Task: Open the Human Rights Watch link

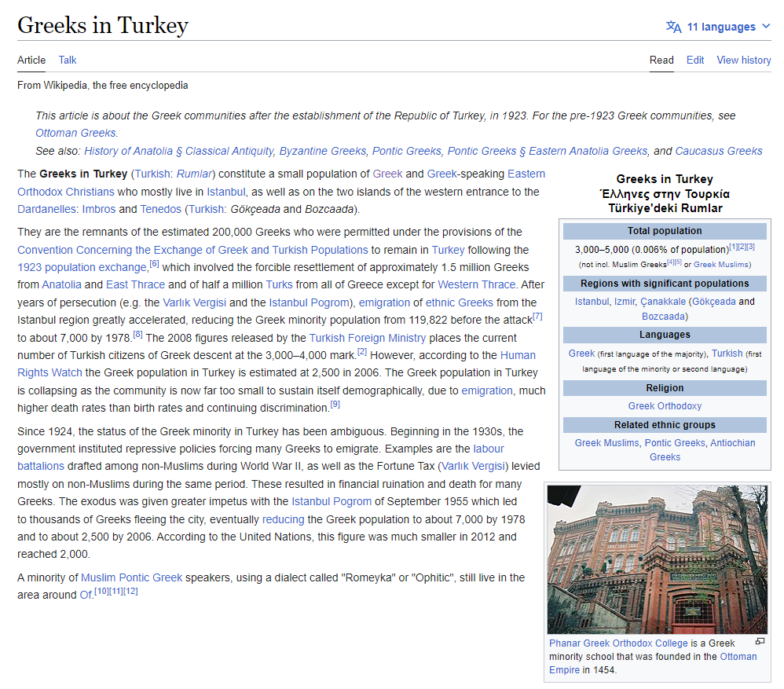Action: tap(518, 355)
